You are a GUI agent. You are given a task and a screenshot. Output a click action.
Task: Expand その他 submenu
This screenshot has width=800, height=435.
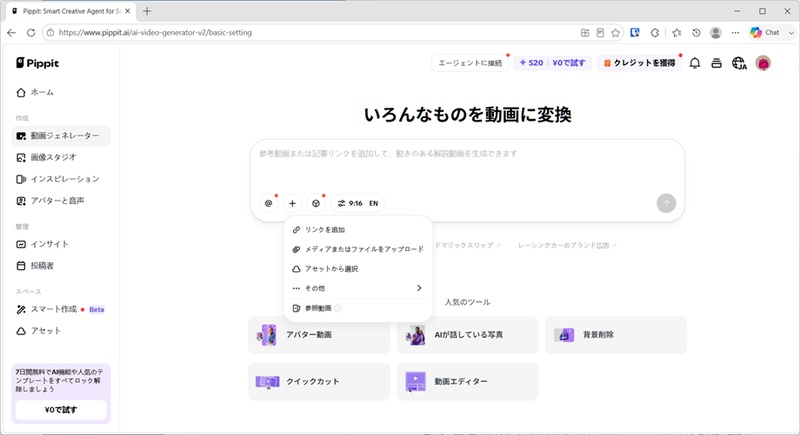[x=358, y=288]
